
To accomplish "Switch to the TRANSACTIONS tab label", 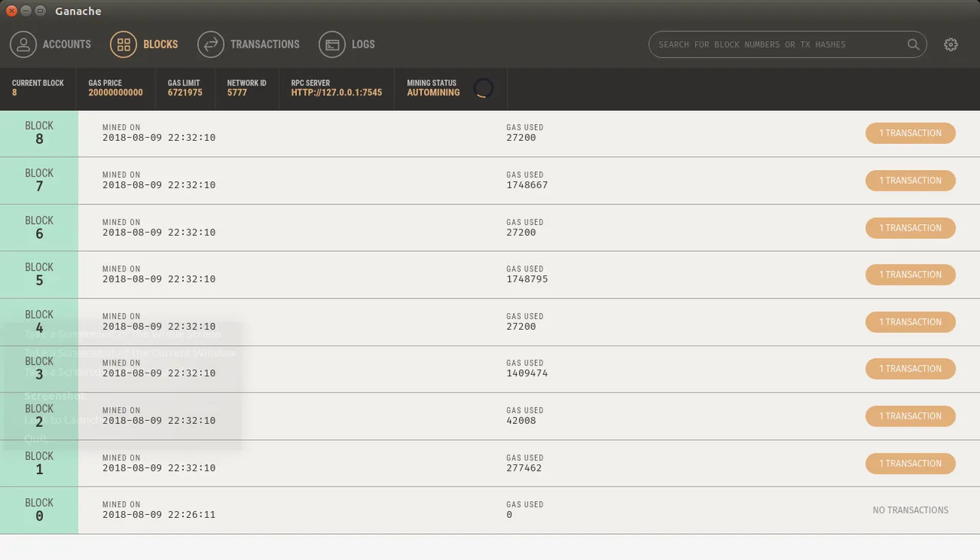I will [265, 44].
